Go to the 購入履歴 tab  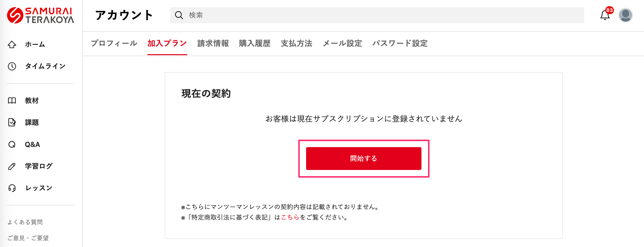pos(255,43)
